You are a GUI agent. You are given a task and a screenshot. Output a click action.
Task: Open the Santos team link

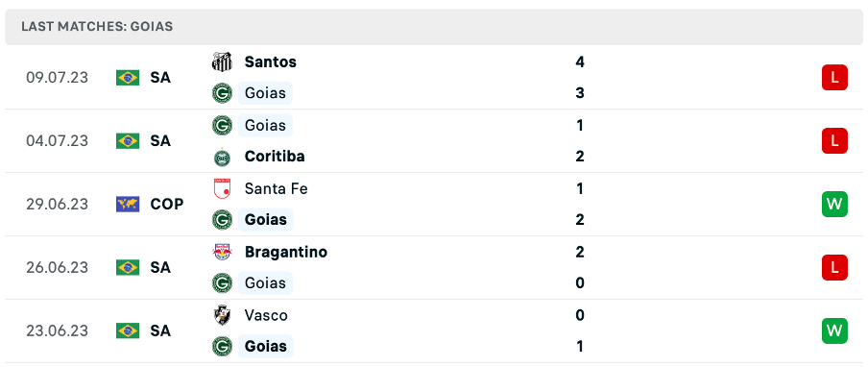click(x=270, y=62)
